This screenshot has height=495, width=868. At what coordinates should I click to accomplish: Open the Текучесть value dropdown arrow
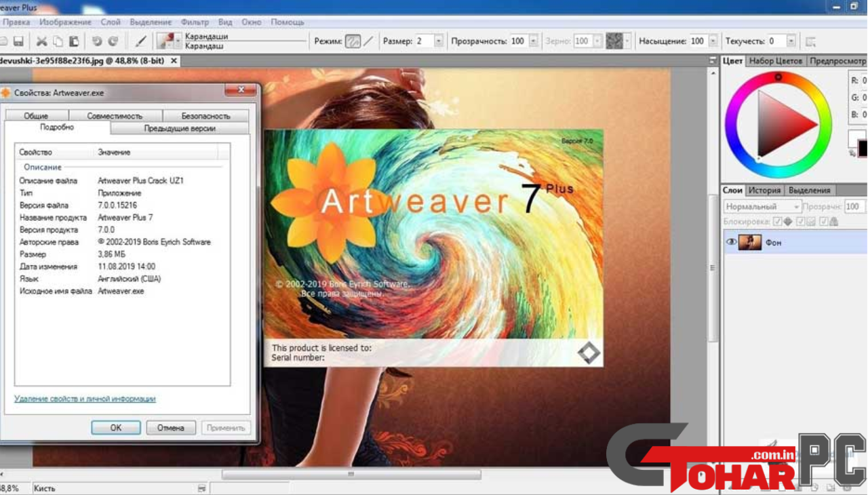791,41
